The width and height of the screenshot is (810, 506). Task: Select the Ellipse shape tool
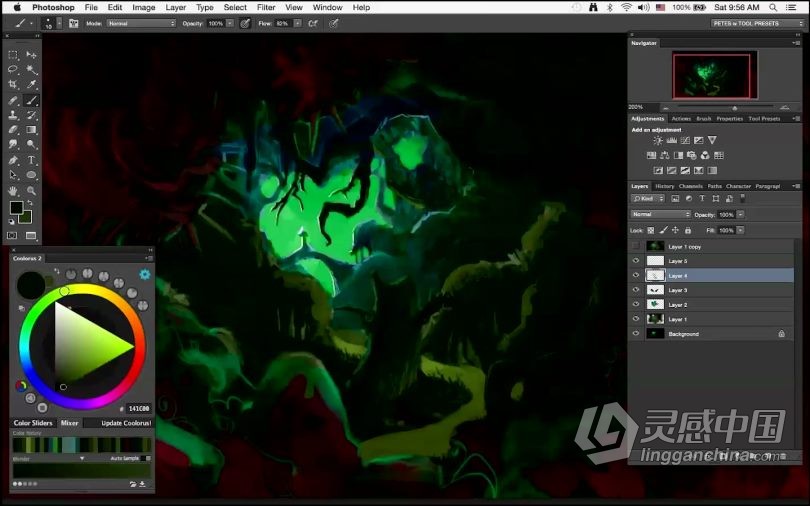pos(31,175)
